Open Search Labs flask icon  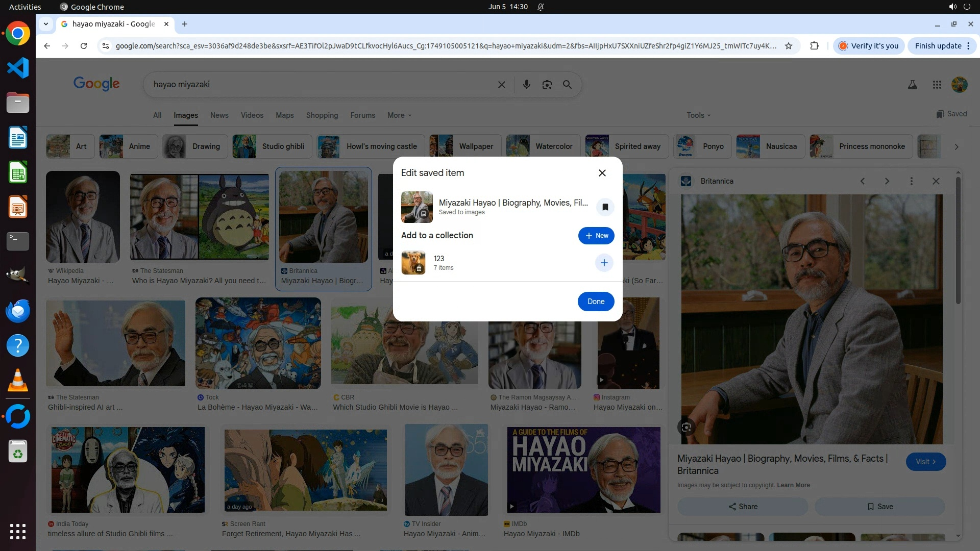912,85
